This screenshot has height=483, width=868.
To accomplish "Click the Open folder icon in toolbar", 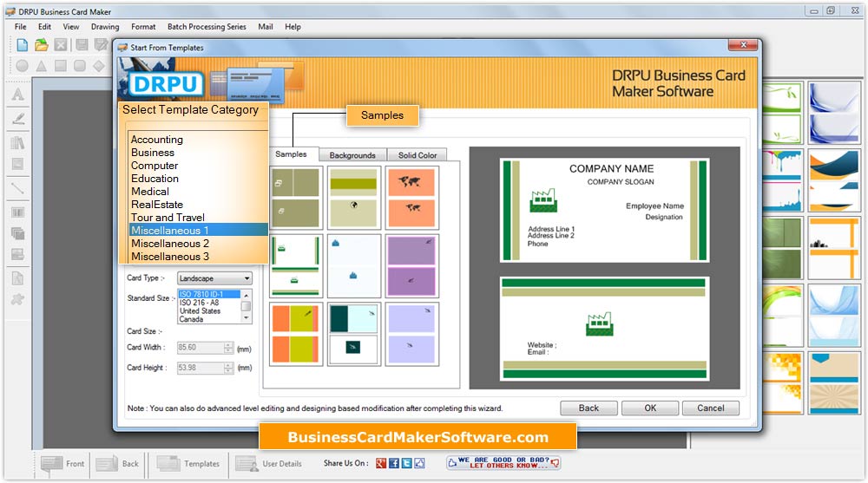I will pos(42,45).
